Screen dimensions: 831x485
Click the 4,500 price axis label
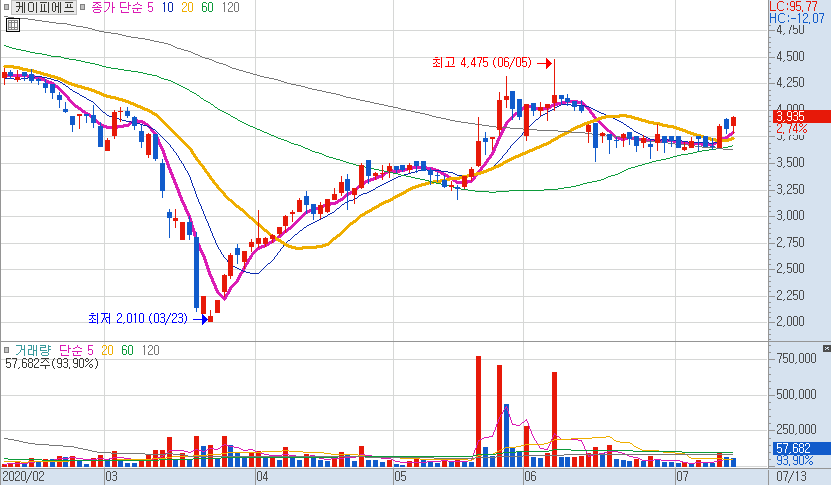(x=790, y=56)
